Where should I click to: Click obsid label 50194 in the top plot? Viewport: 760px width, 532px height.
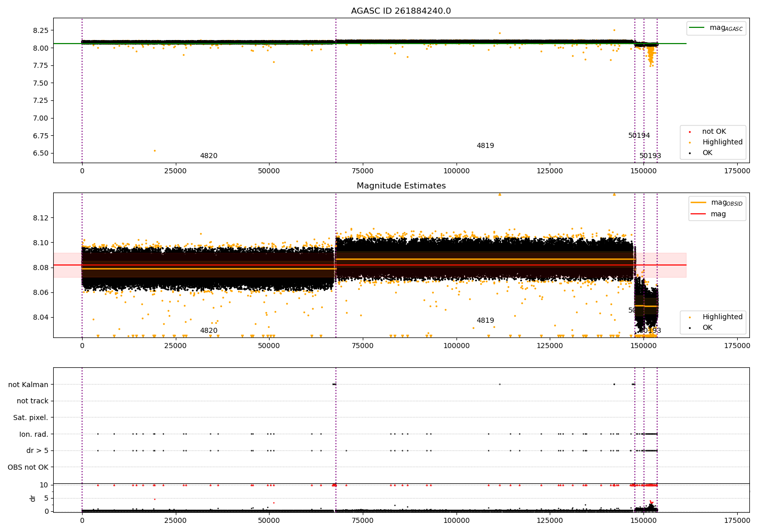(639, 136)
